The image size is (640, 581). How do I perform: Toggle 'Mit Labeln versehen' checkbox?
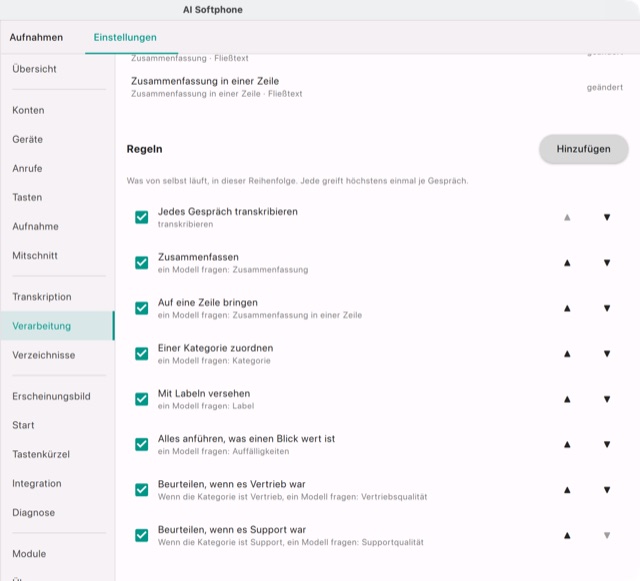[142, 399]
